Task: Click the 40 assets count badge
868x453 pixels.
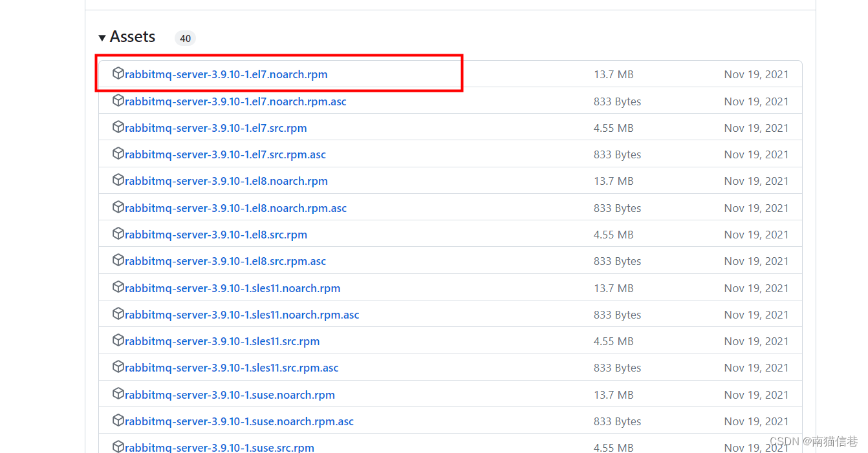Action: pyautogui.click(x=185, y=38)
